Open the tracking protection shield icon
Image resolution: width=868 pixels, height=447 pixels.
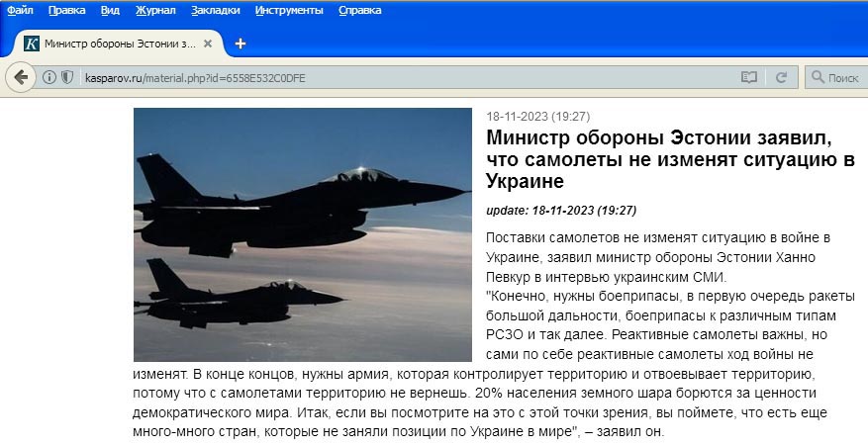click(67, 77)
